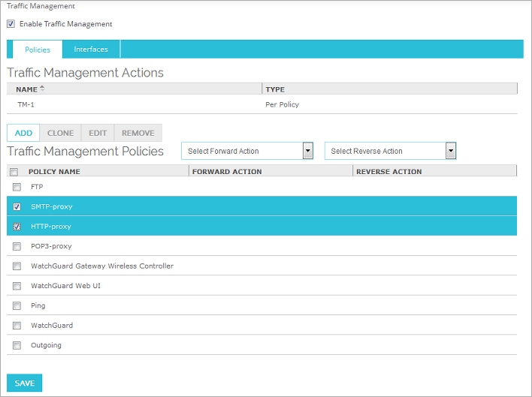Viewport: 532px width, 397px height.
Task: Open the Policies tab
Action: click(37, 50)
